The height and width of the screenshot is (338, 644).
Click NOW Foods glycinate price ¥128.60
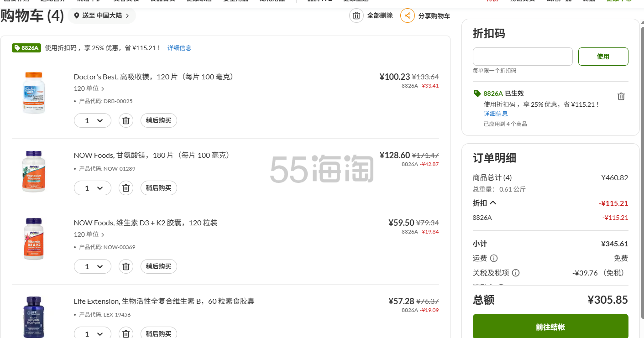pyautogui.click(x=395, y=155)
